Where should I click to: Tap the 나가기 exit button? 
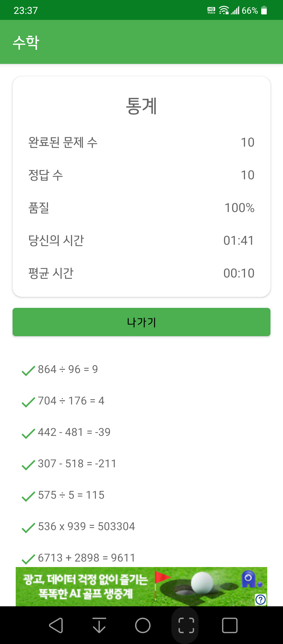point(141,322)
